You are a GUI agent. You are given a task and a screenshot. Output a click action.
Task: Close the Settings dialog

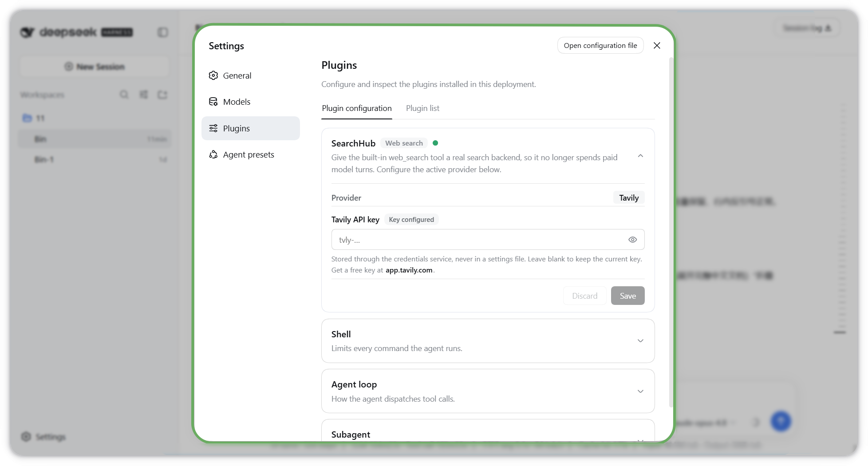click(x=657, y=45)
